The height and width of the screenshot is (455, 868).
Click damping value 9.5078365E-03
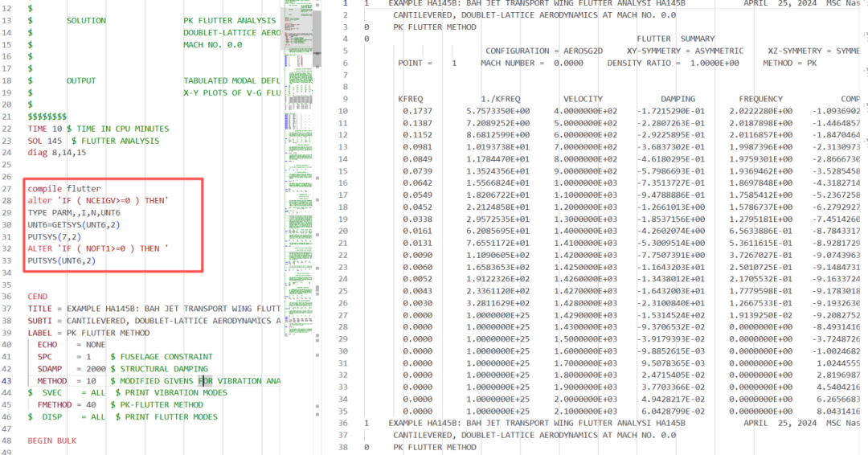click(x=674, y=363)
